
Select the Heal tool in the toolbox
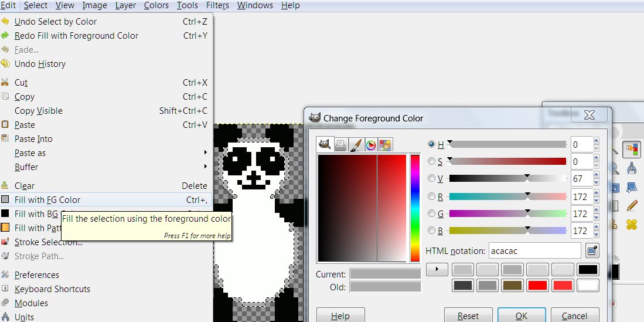point(631,224)
